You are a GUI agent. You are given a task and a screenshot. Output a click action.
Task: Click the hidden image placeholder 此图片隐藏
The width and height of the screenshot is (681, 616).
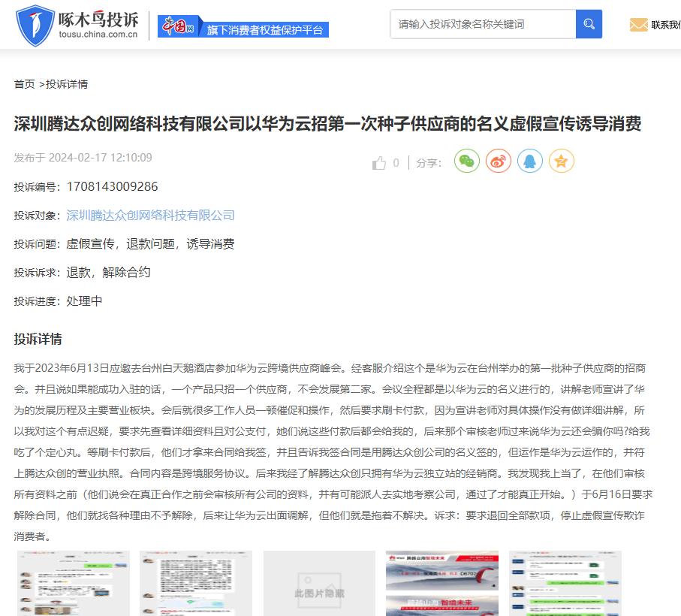tap(318, 584)
